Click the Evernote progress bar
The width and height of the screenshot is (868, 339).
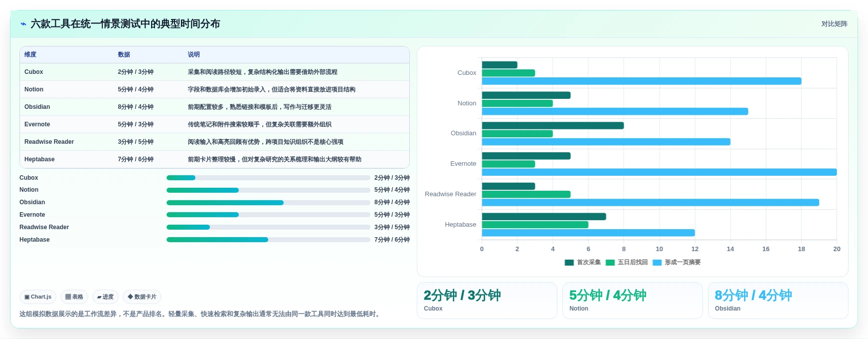pos(268,215)
